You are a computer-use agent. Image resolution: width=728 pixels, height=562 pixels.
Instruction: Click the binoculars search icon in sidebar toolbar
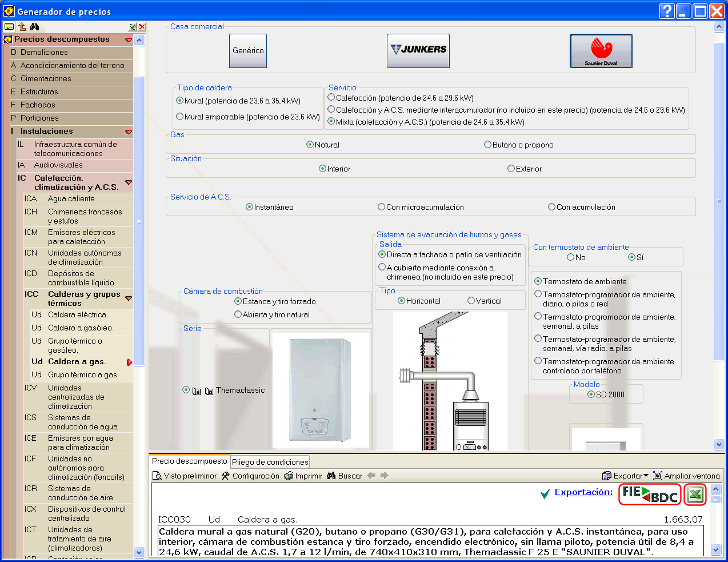click(35, 27)
